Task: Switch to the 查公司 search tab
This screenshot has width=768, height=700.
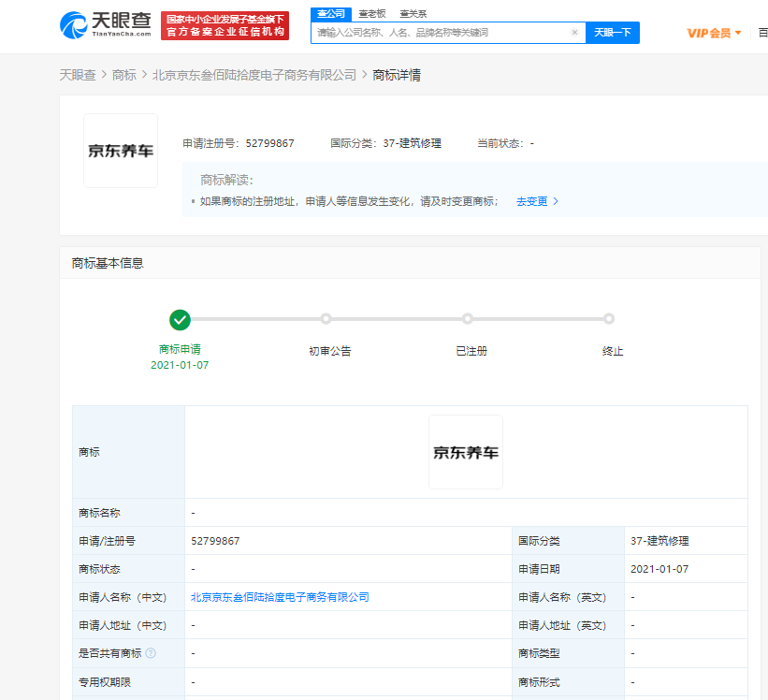Action: click(x=331, y=14)
